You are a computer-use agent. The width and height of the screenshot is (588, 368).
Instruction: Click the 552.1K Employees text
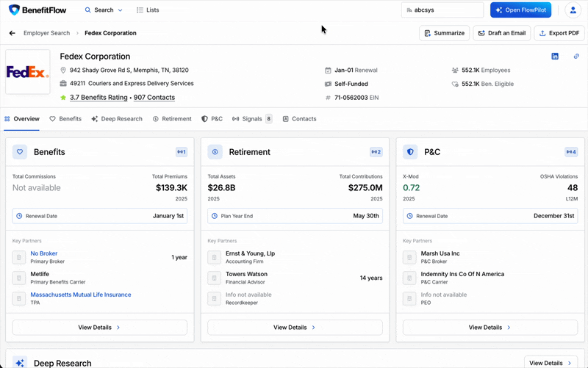[x=486, y=70]
